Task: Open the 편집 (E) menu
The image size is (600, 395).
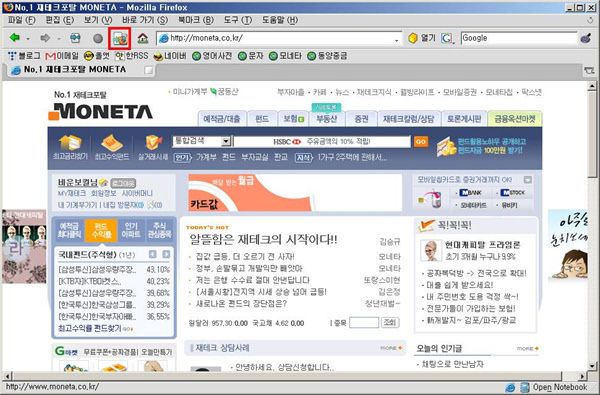Action: point(59,20)
